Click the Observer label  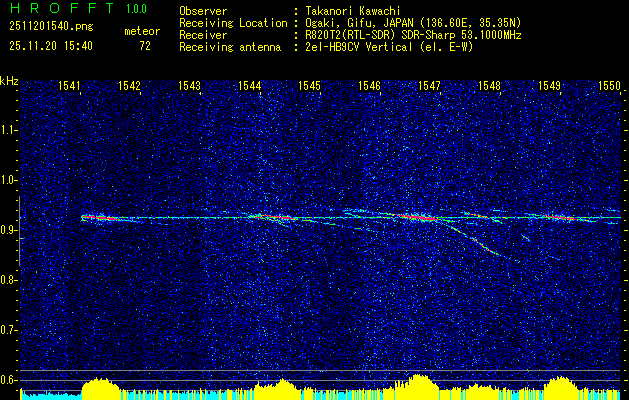pyautogui.click(x=203, y=11)
